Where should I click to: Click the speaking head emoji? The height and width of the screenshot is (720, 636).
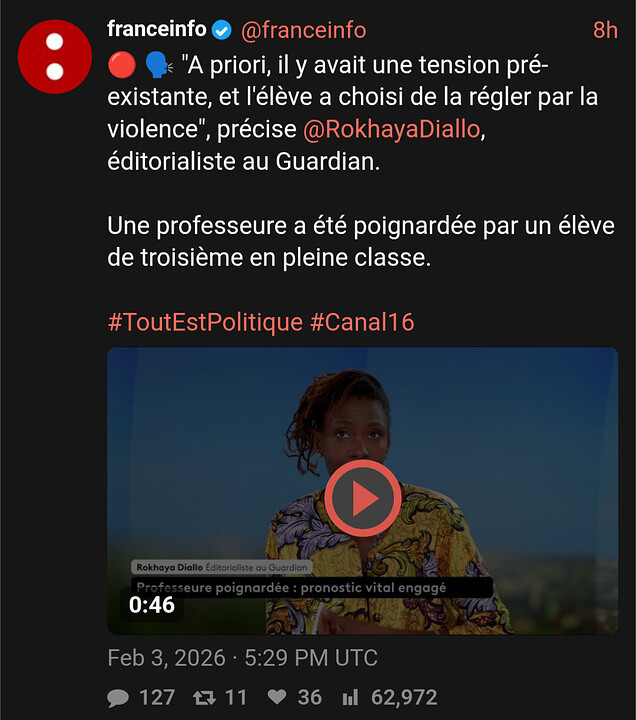158,65
